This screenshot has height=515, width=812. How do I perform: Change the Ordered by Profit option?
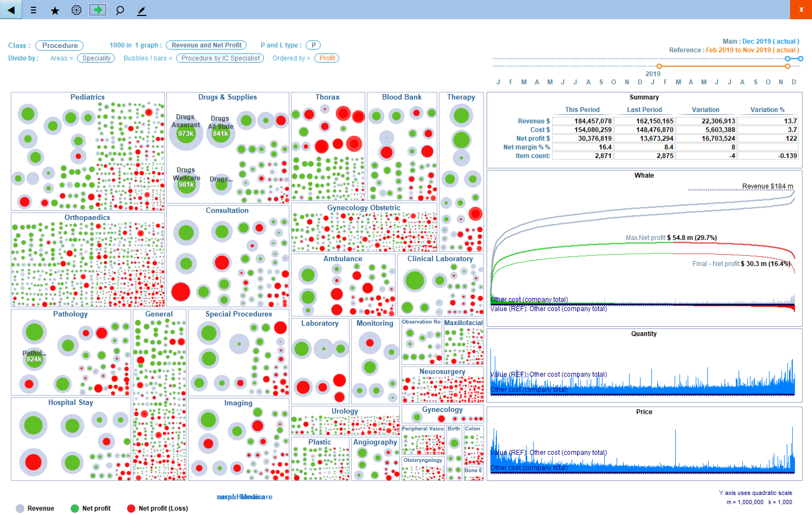click(x=327, y=58)
